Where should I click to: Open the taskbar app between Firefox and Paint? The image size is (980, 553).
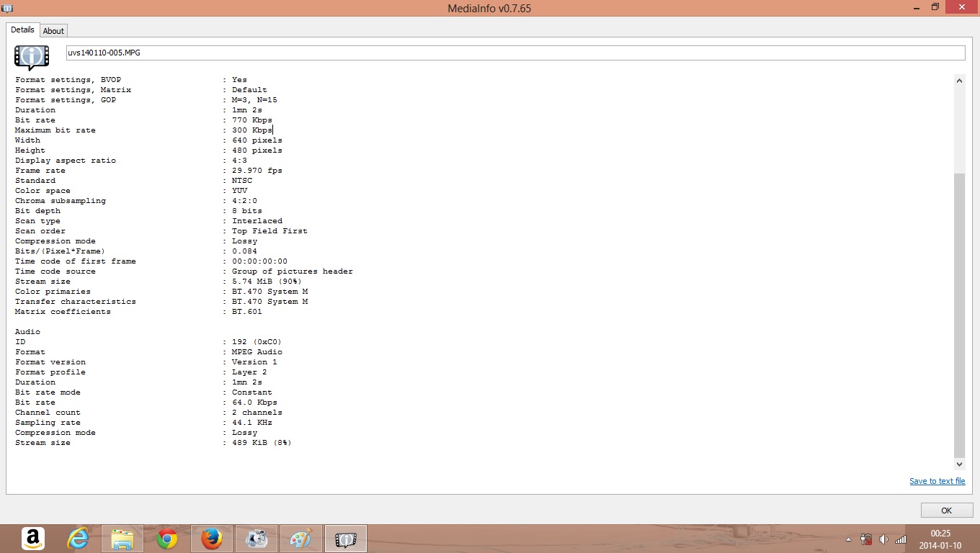pyautogui.click(x=257, y=539)
